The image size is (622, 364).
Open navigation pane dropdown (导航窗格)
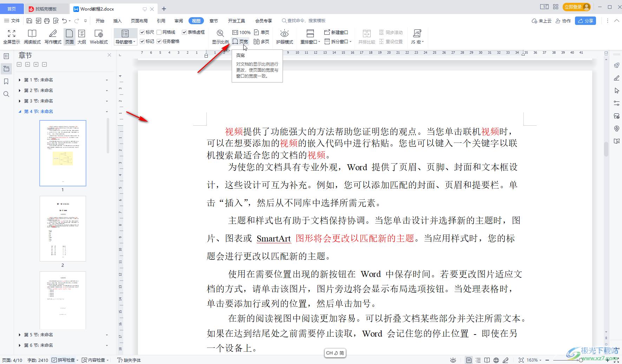[x=125, y=42]
